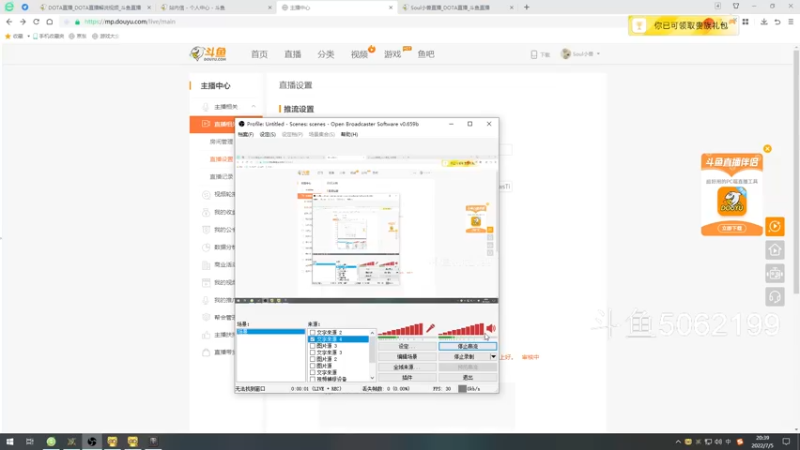
Task: Check the 图片源 3 source checkbox
Action: pos(313,346)
